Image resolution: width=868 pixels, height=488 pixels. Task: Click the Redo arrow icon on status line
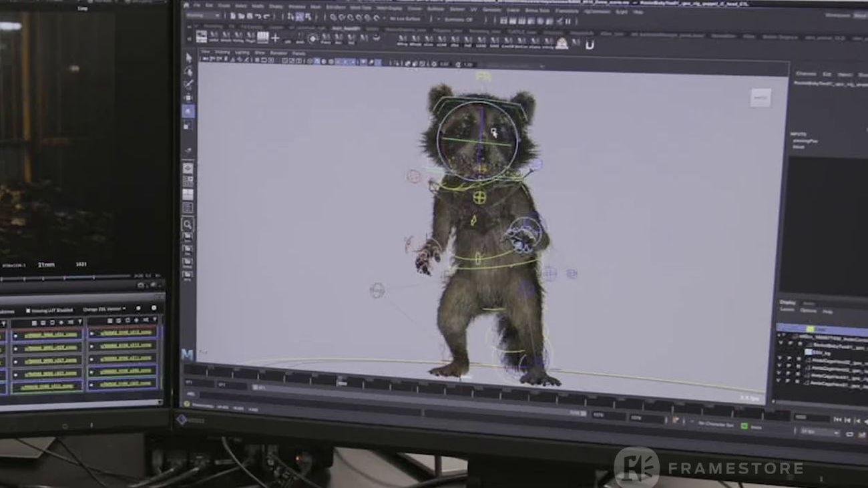coord(267,17)
